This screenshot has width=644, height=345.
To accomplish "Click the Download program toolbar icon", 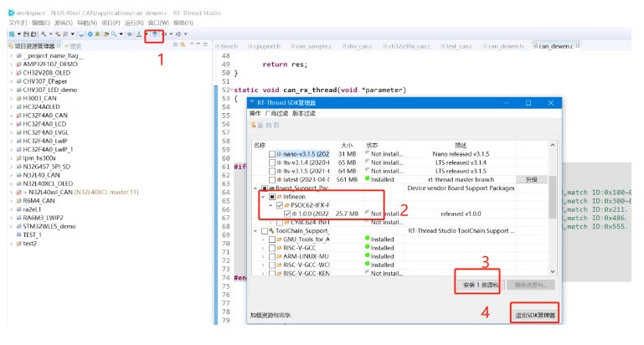I will (139, 34).
